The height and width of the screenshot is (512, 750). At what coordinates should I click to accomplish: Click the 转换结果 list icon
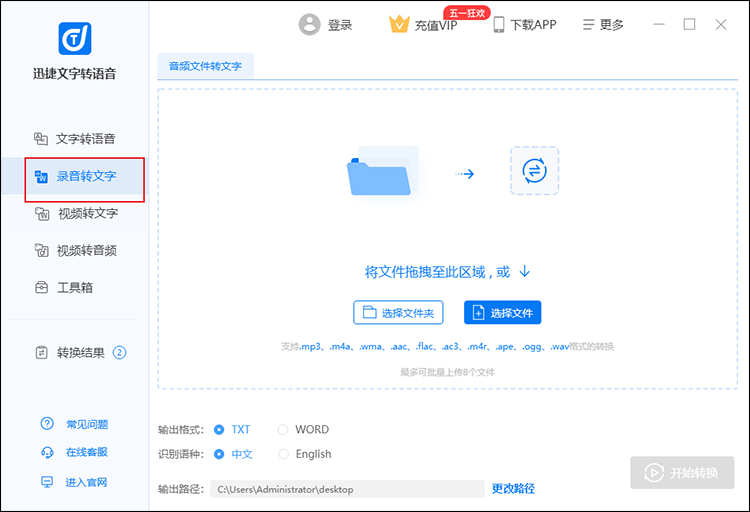[42, 353]
